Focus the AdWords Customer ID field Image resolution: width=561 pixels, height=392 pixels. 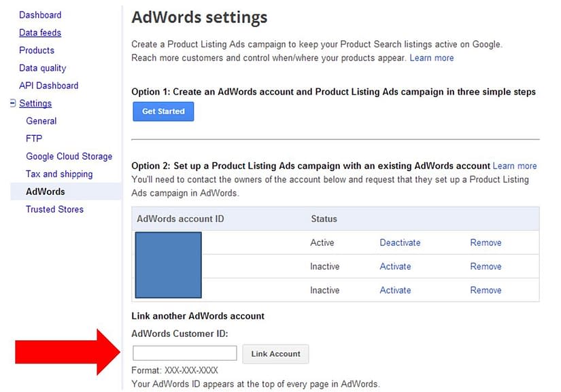click(184, 353)
